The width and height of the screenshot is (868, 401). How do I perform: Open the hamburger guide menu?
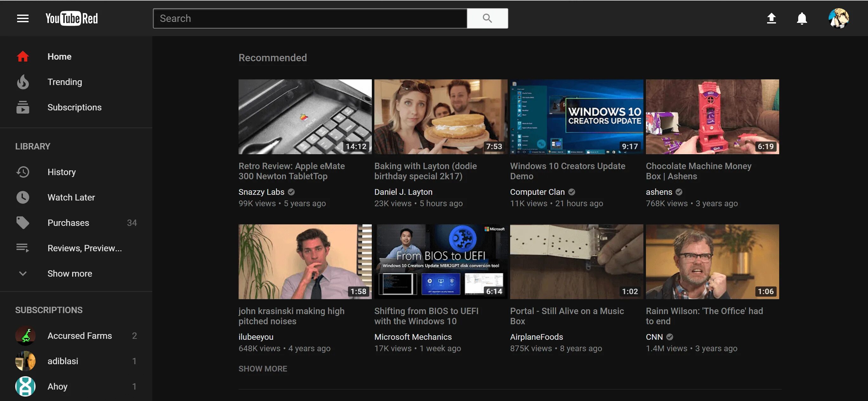[23, 18]
